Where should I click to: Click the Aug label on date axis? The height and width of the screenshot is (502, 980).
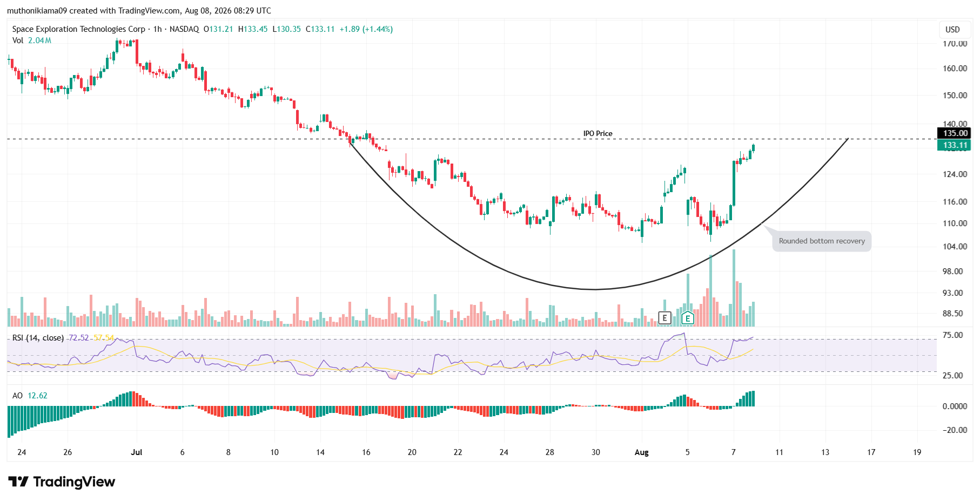coord(642,452)
